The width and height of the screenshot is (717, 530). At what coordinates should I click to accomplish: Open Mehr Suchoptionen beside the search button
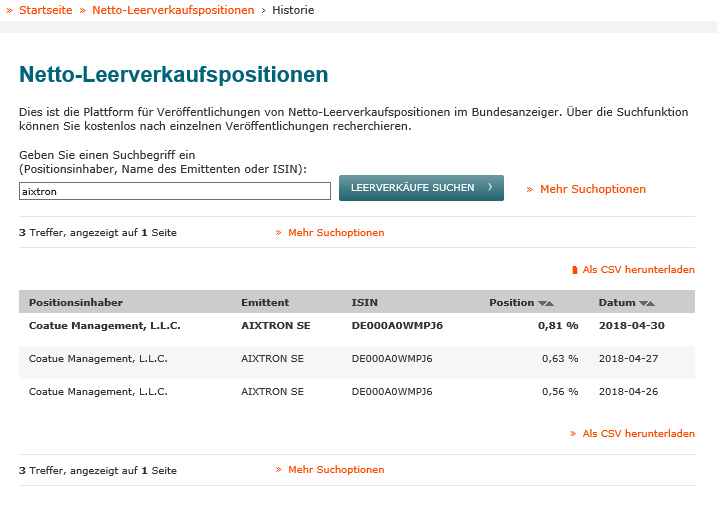(593, 189)
